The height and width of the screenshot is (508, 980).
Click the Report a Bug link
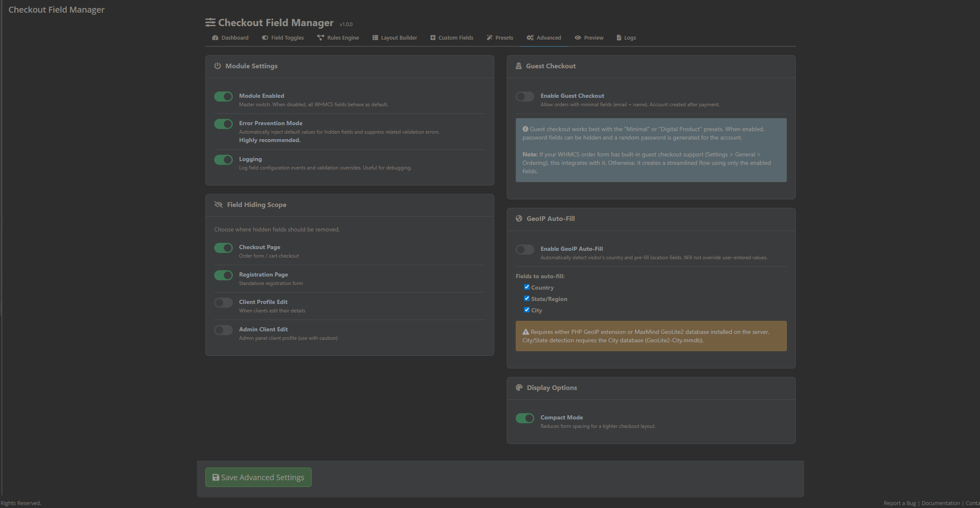point(899,503)
